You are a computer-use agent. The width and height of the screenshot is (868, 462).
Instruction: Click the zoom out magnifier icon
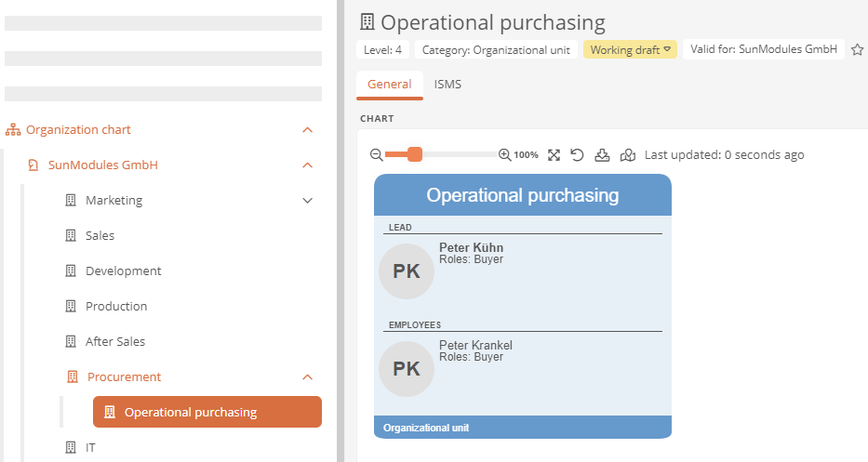[377, 155]
